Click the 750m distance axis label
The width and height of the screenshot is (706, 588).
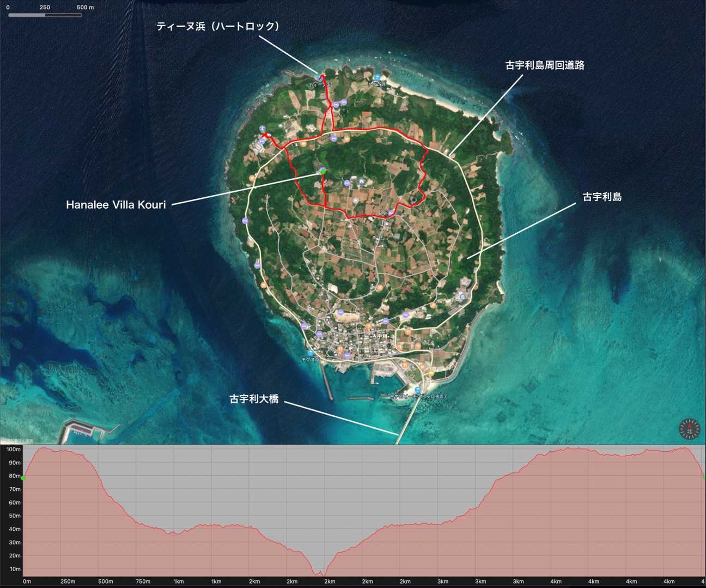pyautogui.click(x=143, y=581)
